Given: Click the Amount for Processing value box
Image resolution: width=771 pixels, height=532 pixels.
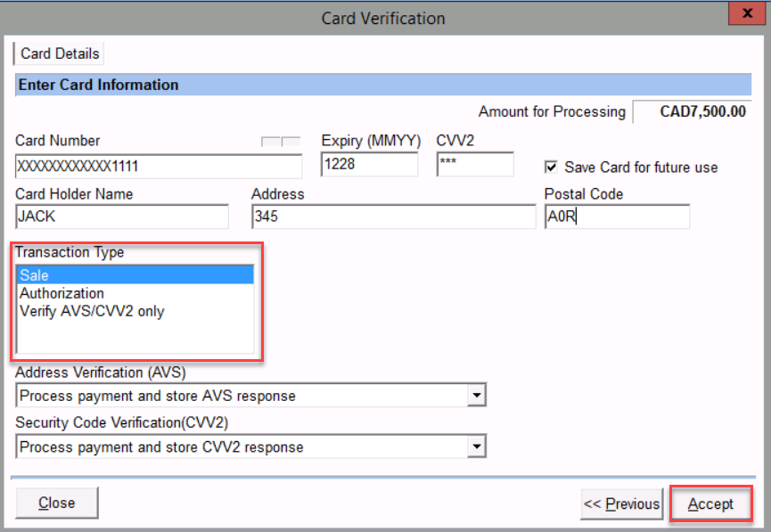Looking at the screenshot, I should click(x=692, y=112).
